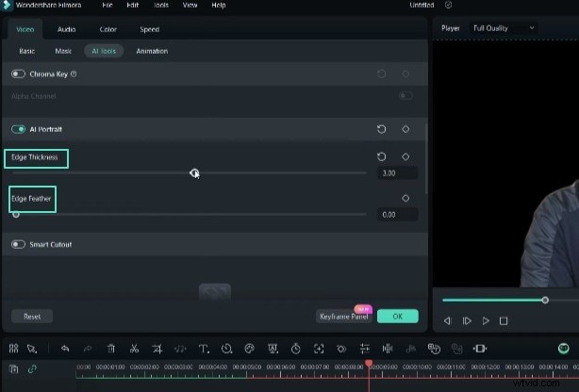Click the delete trash icon
The image size is (579, 392).
[111, 349]
